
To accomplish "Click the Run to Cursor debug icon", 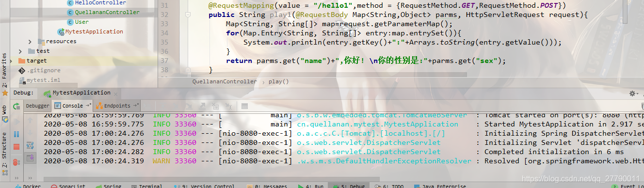I will coord(229,106).
